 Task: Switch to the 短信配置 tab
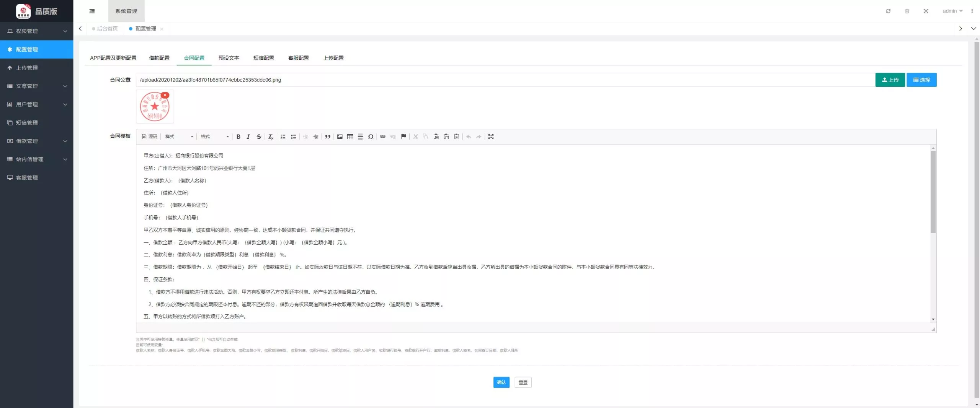coord(263,58)
